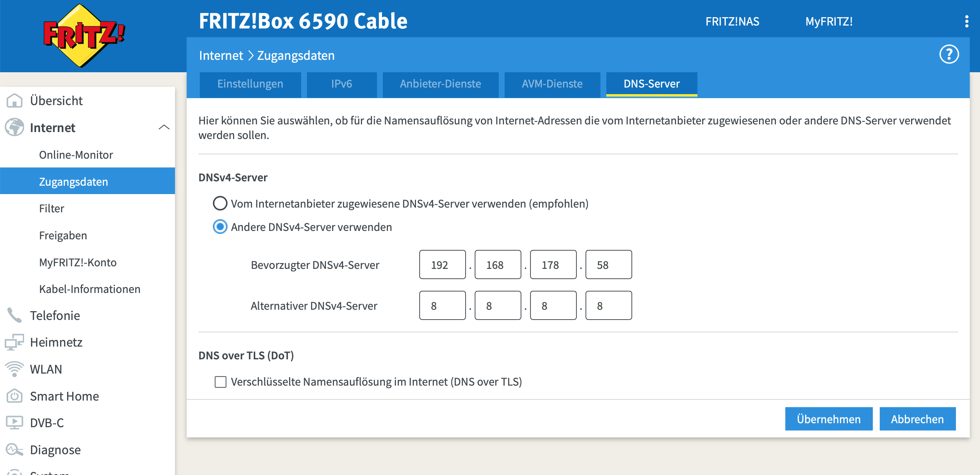980x475 pixels.
Task: Open the three-dot menu in header
Action: click(x=966, y=21)
